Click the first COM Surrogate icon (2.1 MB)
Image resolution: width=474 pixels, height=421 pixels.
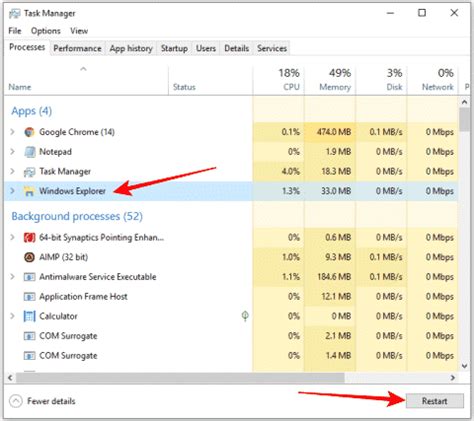pyautogui.click(x=29, y=336)
